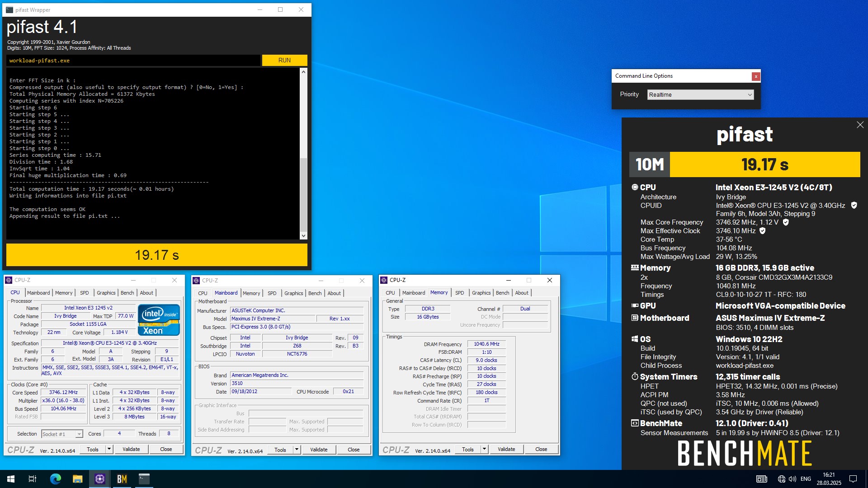Screen dimensions: 868x488
Task: Open Memory tab in CPU-Z CPU window
Action: coord(64,293)
